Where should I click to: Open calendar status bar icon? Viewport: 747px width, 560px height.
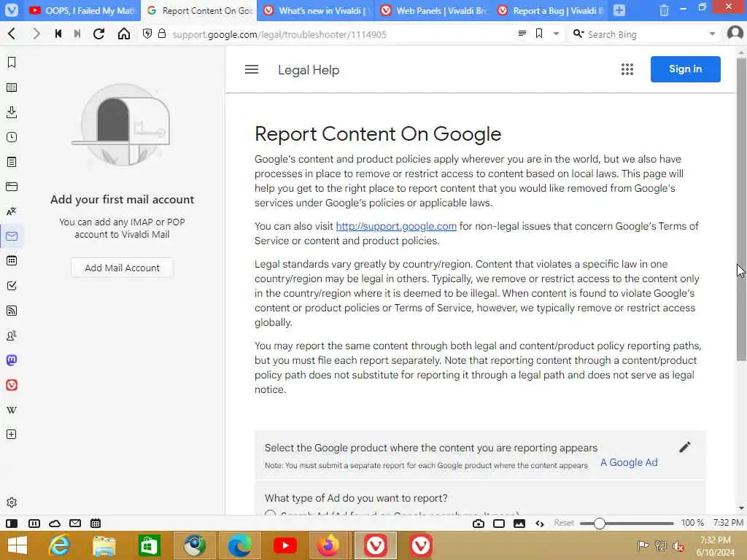tap(96, 524)
